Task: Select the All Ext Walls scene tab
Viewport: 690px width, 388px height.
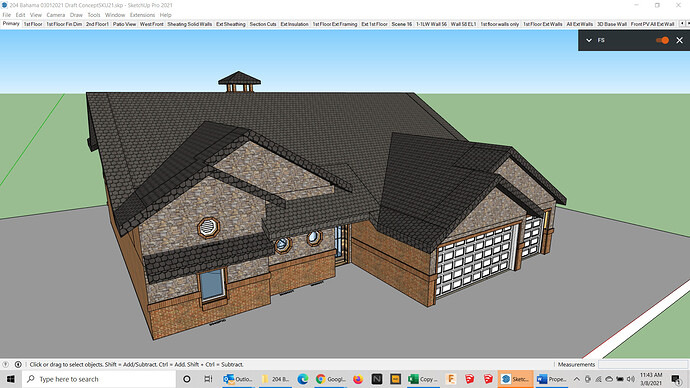Action: click(580, 24)
